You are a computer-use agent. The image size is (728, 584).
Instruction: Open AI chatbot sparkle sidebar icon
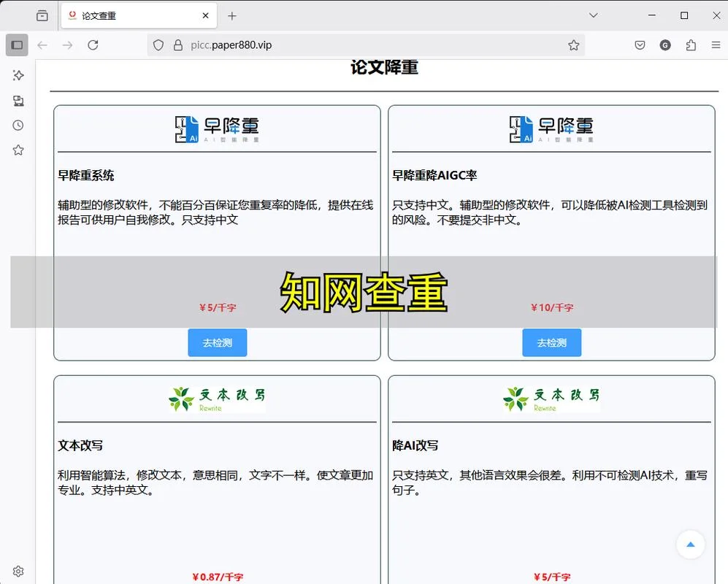pos(18,75)
